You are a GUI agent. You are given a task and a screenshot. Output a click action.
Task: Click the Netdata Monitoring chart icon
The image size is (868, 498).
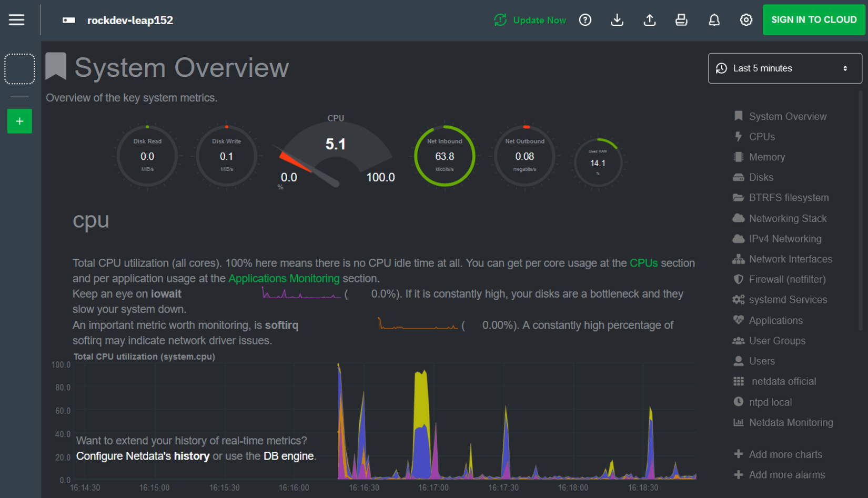coord(739,422)
